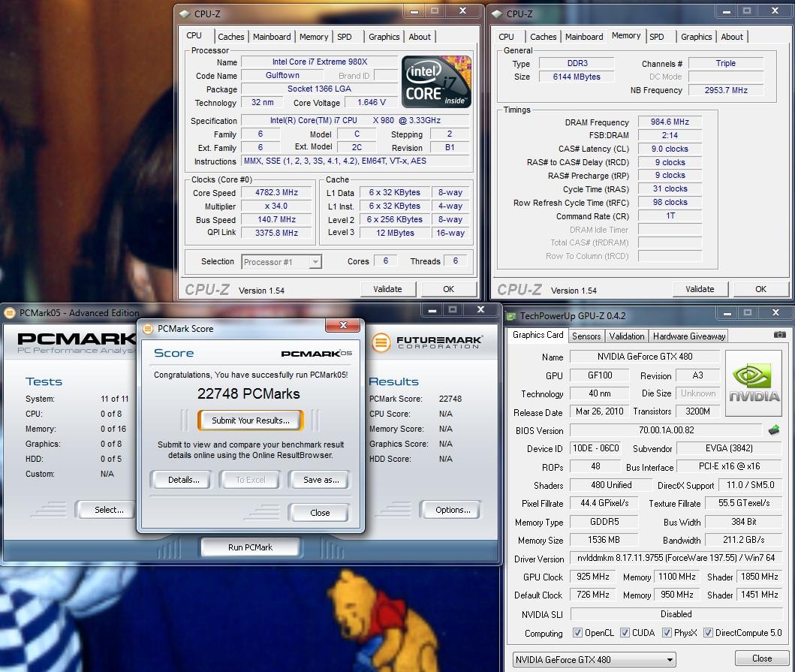The height and width of the screenshot is (672, 795).
Task: Click the GPU Clock value 925 MHz
Action: 593,577
